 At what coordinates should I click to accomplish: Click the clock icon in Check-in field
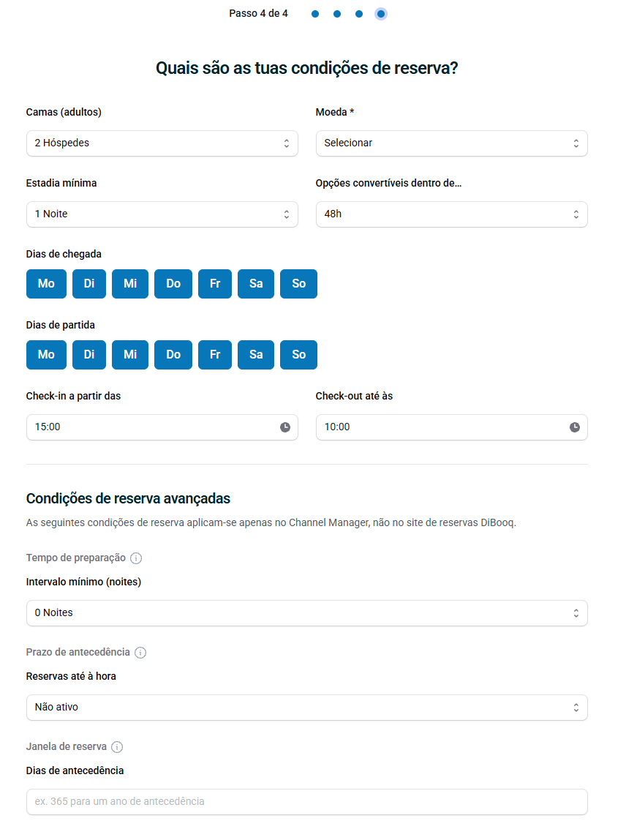(x=285, y=427)
